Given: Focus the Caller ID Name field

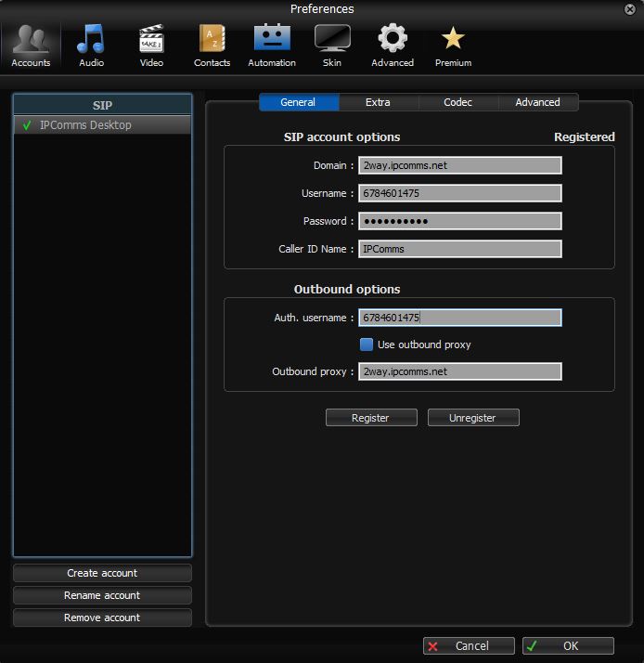Looking at the screenshot, I should tap(459, 249).
